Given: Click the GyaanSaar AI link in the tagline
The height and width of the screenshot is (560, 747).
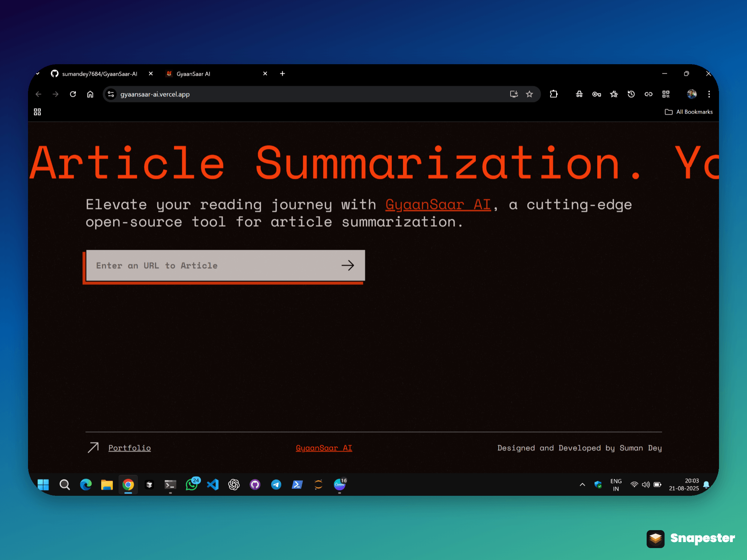Looking at the screenshot, I should pos(438,205).
